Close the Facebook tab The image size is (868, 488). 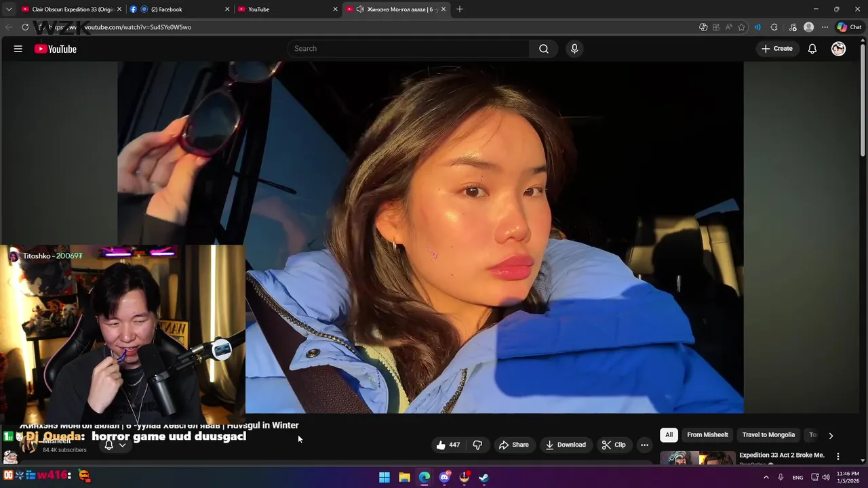tap(227, 9)
